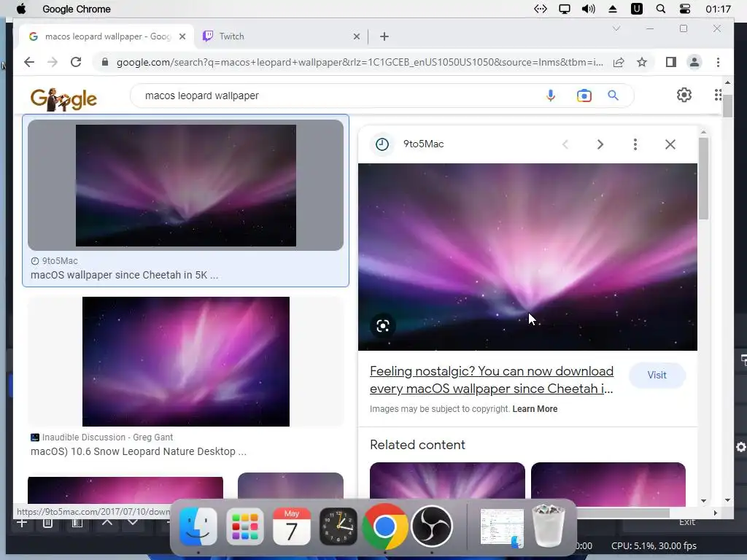Open macOS wallpaper since Cheetah result title
Screen dimensions: 747x560
[x=124, y=275]
